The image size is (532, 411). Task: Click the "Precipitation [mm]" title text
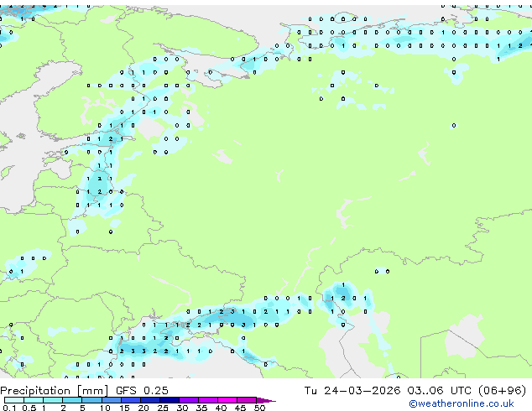[55, 391]
